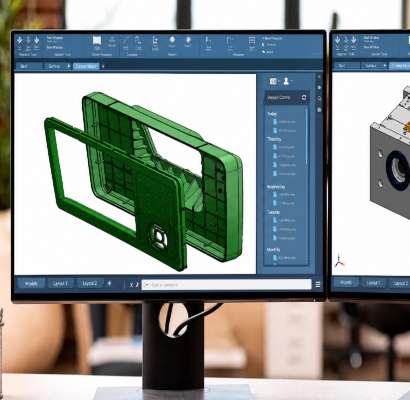Open the file listed under Monthly
This screenshot has width=410, height=400.
(x=284, y=258)
